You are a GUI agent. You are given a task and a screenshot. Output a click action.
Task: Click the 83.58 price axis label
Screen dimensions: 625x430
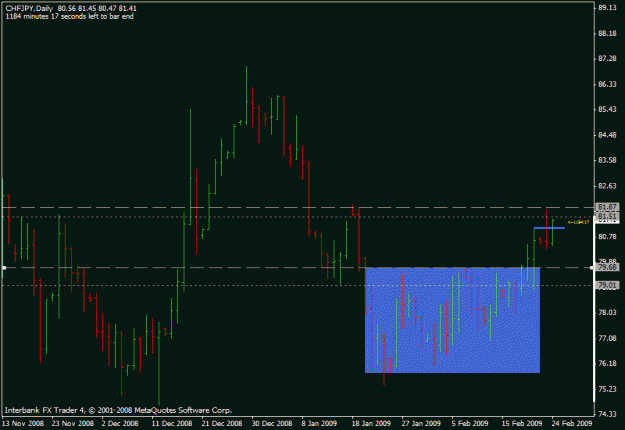[607, 160]
